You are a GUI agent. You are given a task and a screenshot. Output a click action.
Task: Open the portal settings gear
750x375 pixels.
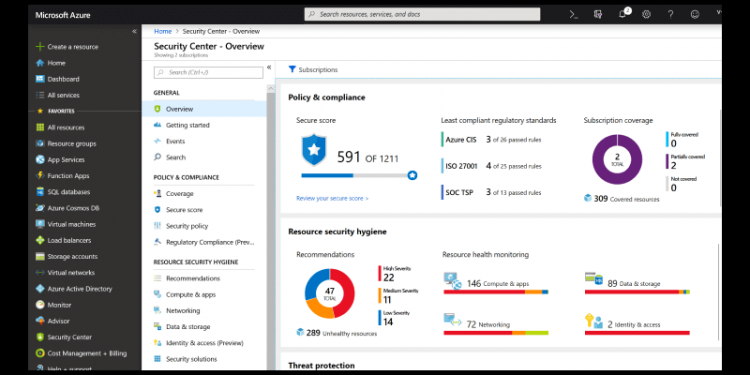click(x=646, y=14)
